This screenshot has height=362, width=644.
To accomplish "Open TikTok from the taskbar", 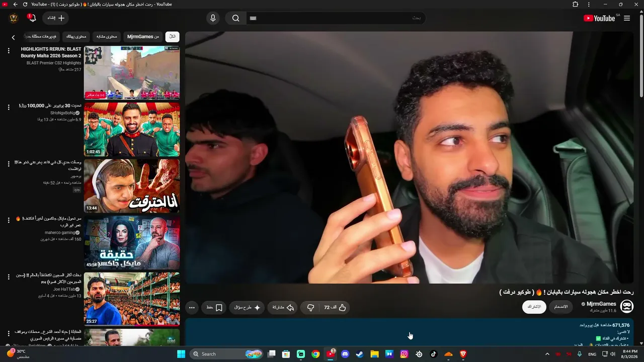I will (x=434, y=354).
